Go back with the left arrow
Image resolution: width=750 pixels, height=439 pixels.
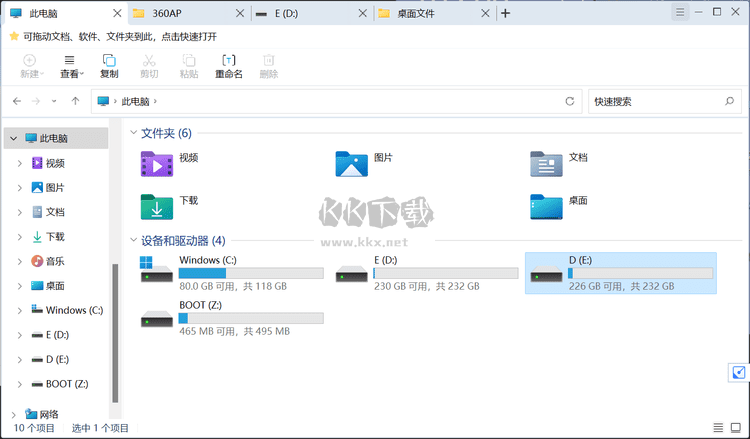pyautogui.click(x=17, y=101)
